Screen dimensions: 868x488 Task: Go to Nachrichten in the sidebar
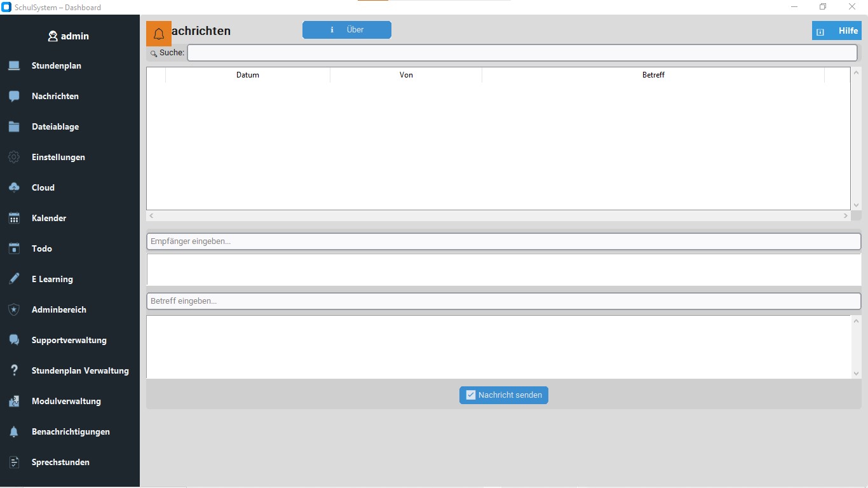point(55,96)
